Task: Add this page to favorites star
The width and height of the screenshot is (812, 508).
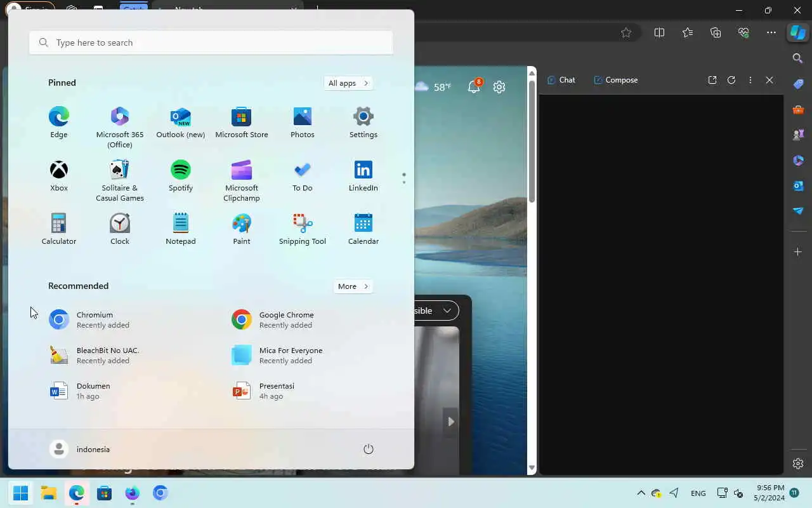Action: click(626, 32)
